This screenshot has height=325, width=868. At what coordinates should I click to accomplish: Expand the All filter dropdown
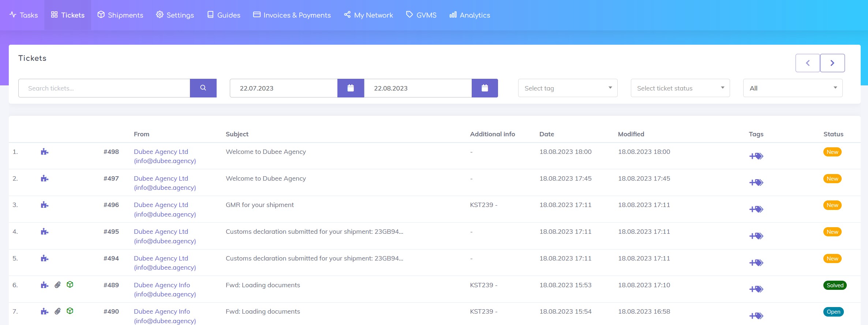[793, 88]
